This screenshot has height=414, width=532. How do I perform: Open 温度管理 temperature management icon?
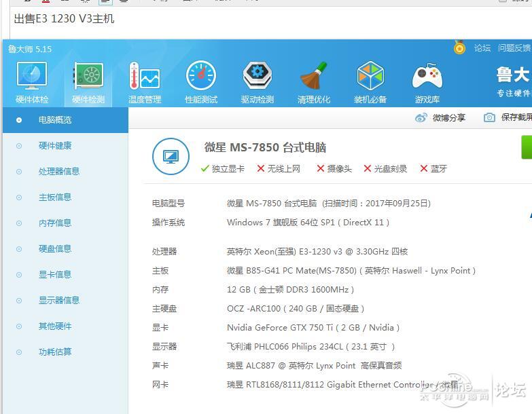[145, 82]
